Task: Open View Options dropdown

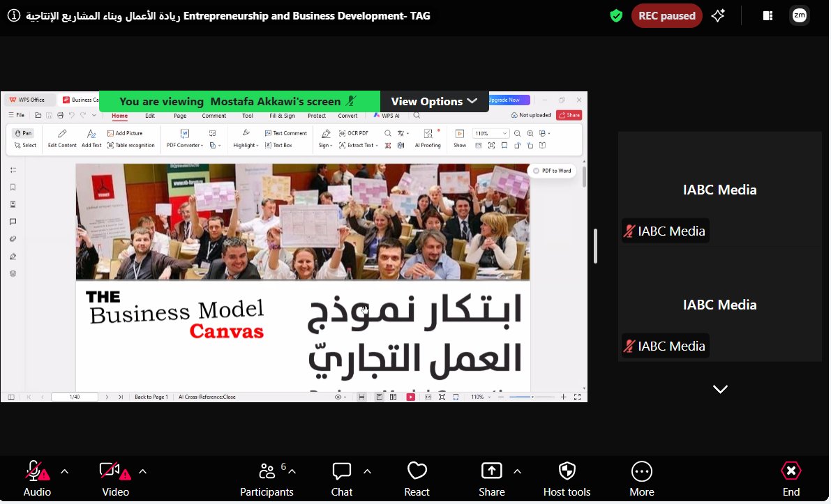Action: tap(434, 101)
